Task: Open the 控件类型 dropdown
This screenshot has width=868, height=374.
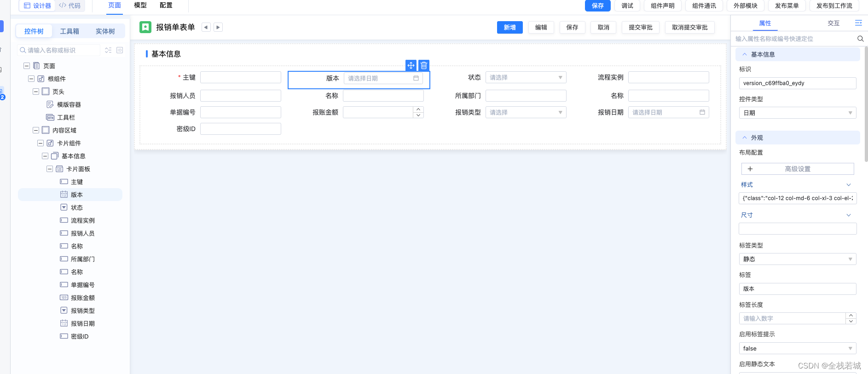Action: point(798,113)
